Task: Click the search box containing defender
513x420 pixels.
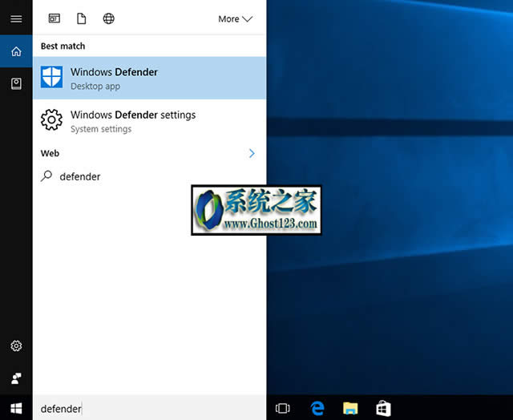Action: (x=149, y=408)
